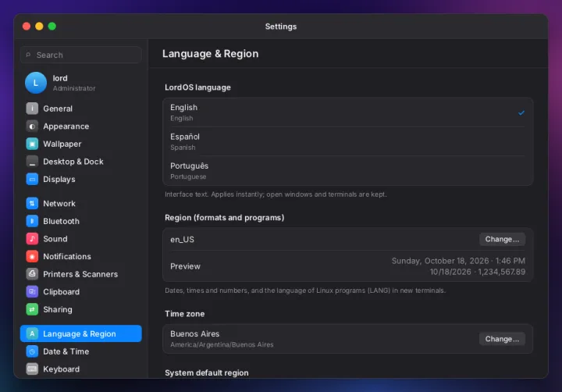The image size is (562, 392).
Task: Click the Sunday, October 18, 2026 preview
Action: 458,261
